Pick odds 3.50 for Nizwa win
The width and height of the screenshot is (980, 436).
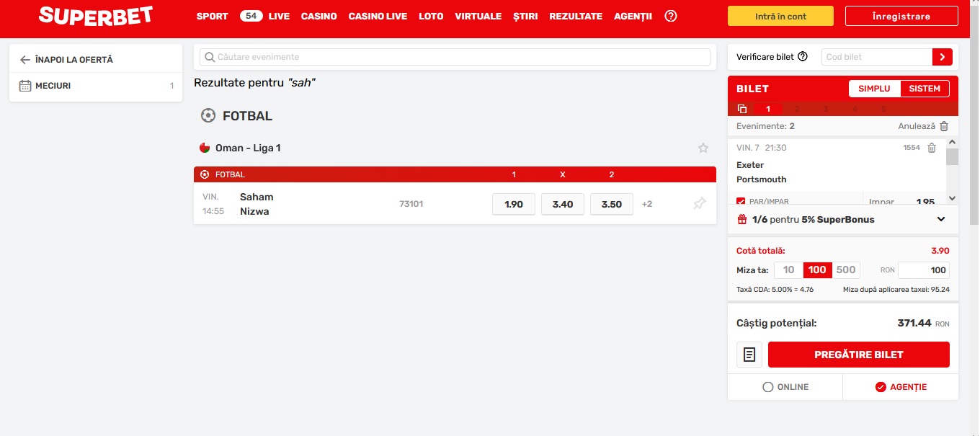[x=612, y=204]
